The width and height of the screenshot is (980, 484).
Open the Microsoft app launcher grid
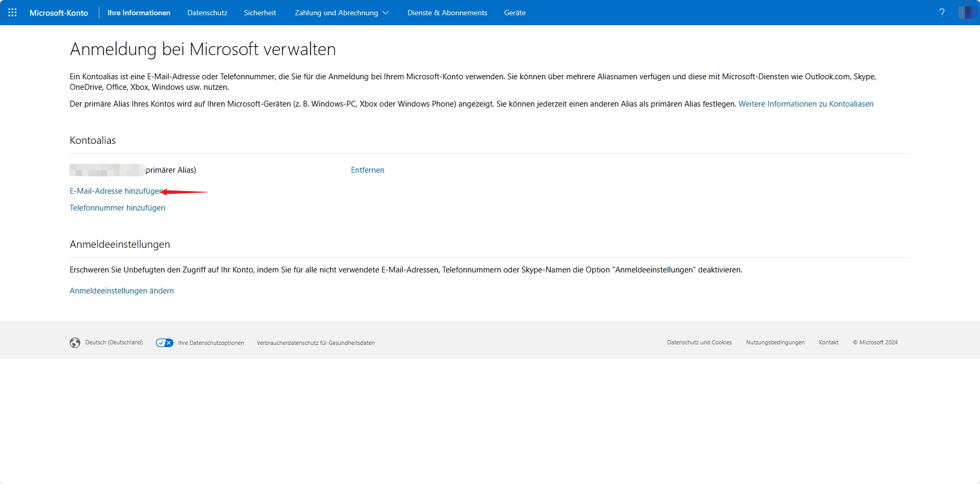[x=13, y=13]
